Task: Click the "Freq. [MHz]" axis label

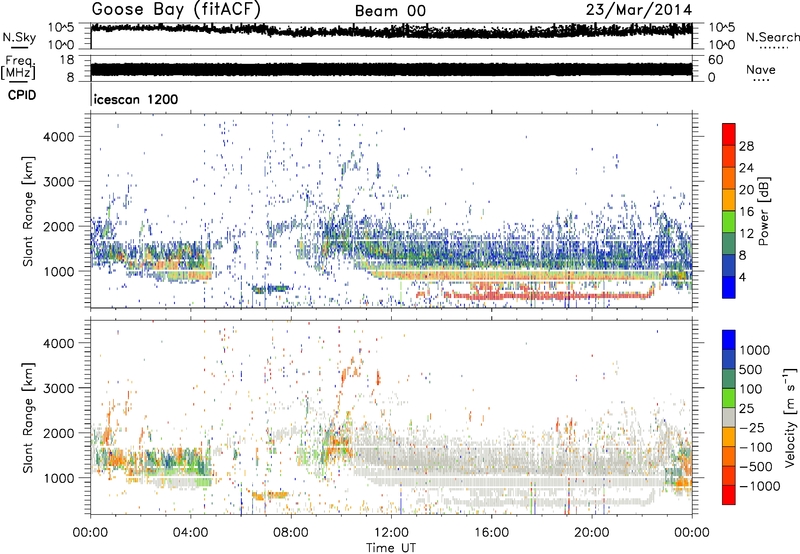Action: coord(18,68)
